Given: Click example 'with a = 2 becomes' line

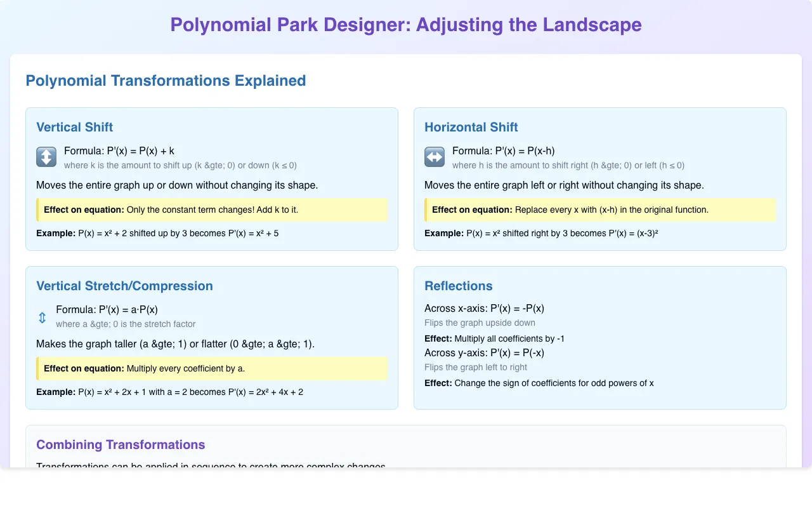Looking at the screenshot, I should point(169,392).
